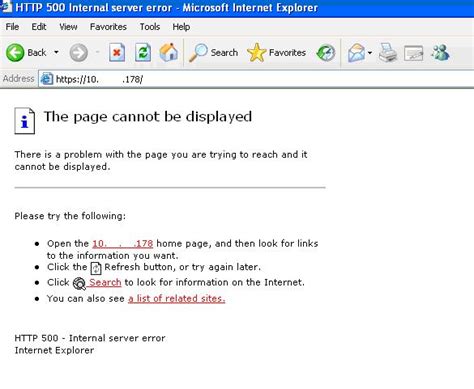Screen dimensions: 474x389
Task: Open the Edit menu
Action: (x=39, y=27)
